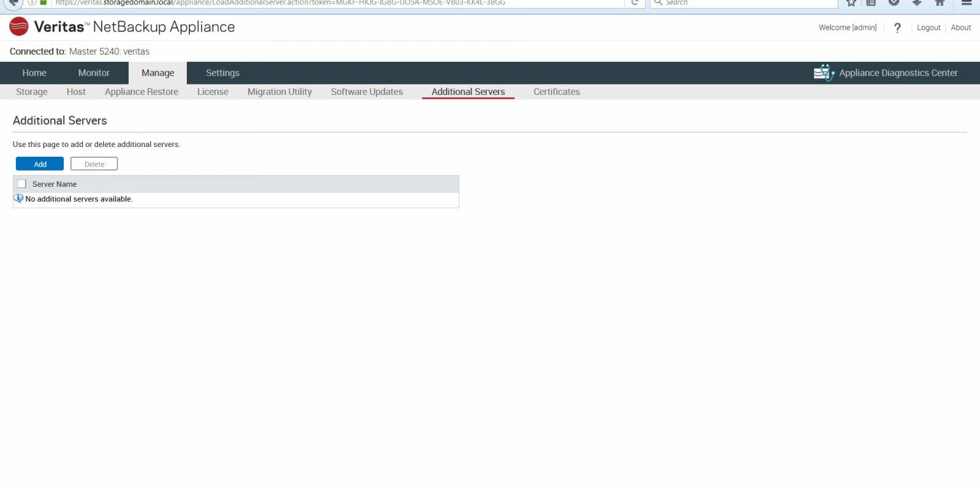Screen dimensions: 980x490
Task: Open the Storage submenu
Action: [x=32, y=92]
